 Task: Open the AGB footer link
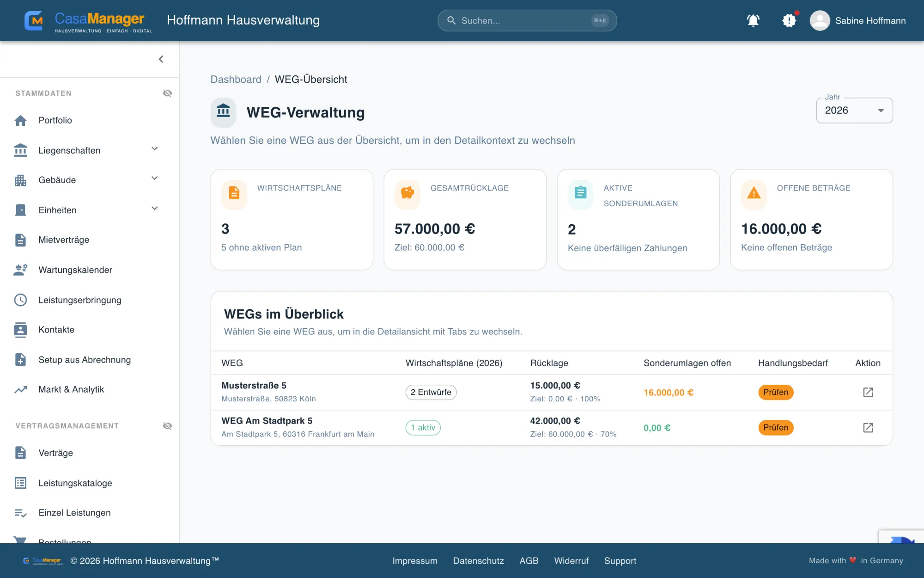[x=529, y=561]
